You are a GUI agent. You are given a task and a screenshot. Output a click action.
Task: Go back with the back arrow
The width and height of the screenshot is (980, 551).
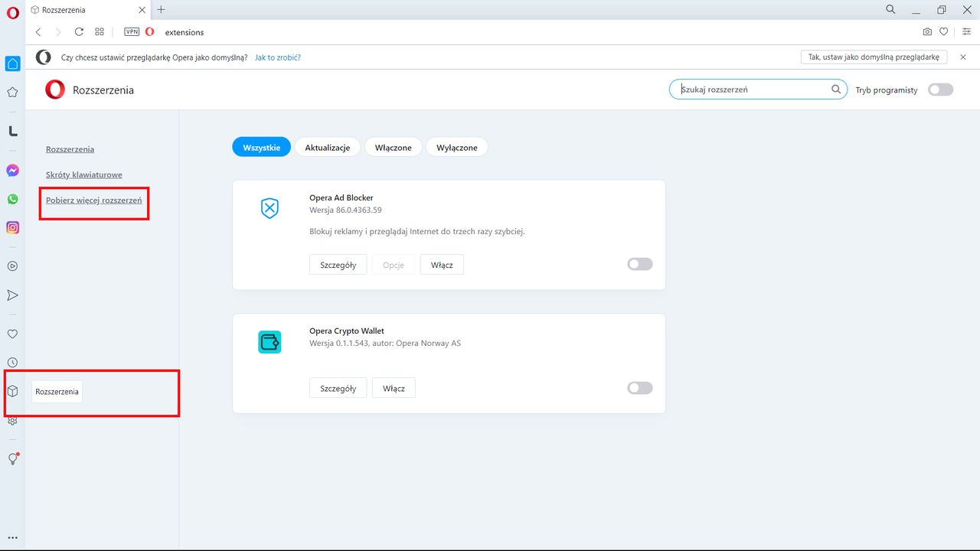tap(38, 32)
